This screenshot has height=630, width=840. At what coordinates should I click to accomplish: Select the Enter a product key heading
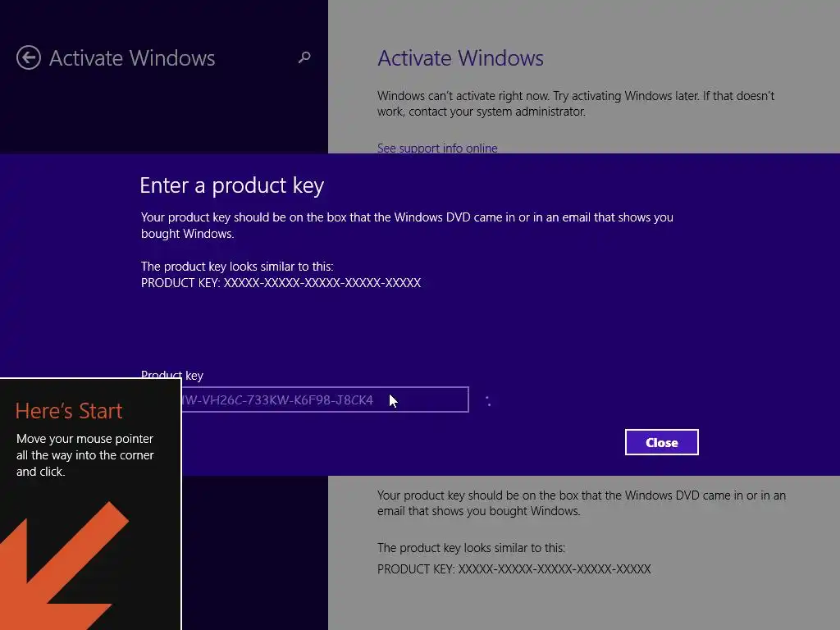click(231, 185)
